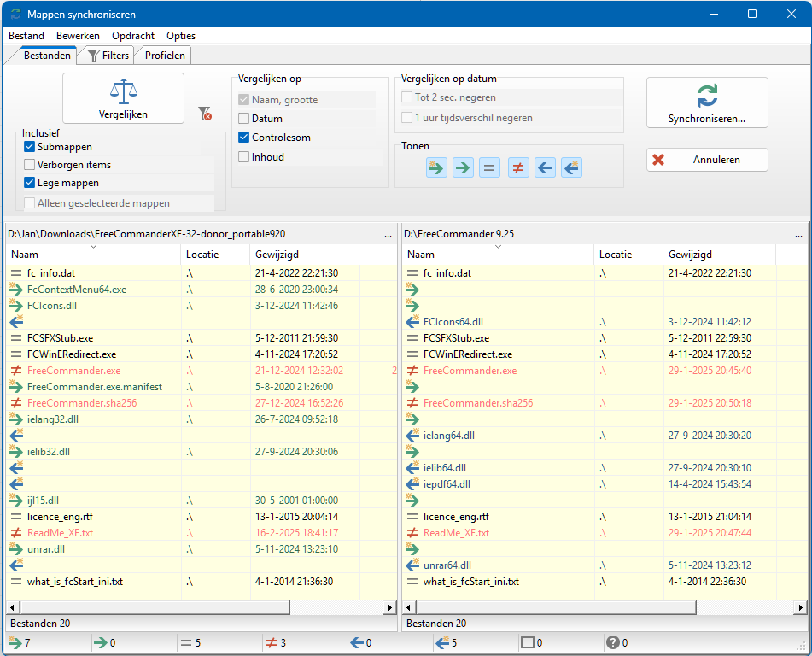Click blue arrow icon beside FCIcons64.dll
This screenshot has height=656, width=812.
tap(412, 322)
